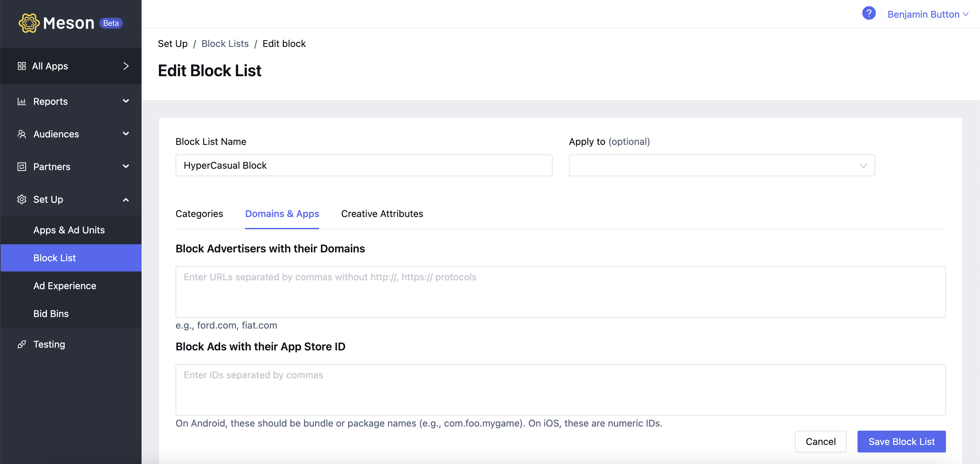Expand the Audiences menu chevron
The height and width of the screenshot is (464, 980).
click(126, 134)
